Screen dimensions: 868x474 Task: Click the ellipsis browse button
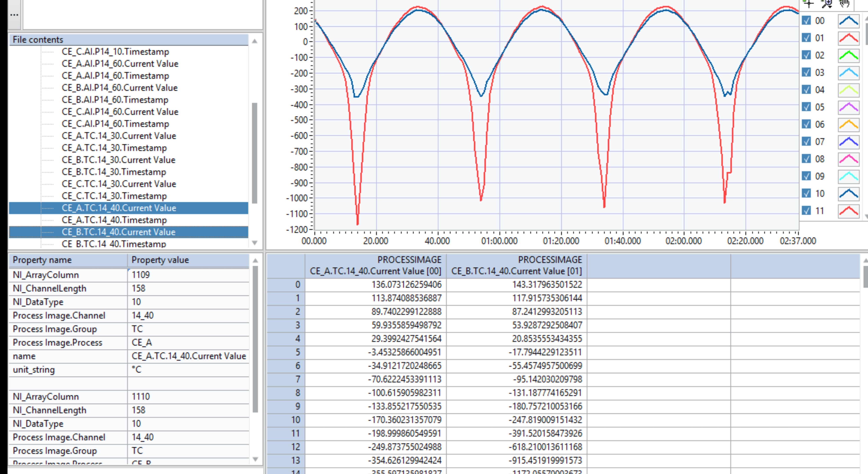(14, 15)
